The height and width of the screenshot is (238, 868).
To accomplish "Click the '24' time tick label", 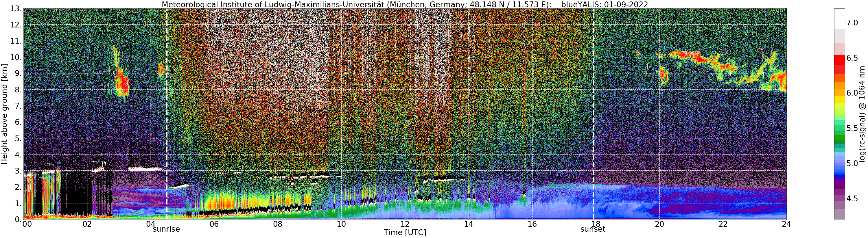I will point(786,224).
